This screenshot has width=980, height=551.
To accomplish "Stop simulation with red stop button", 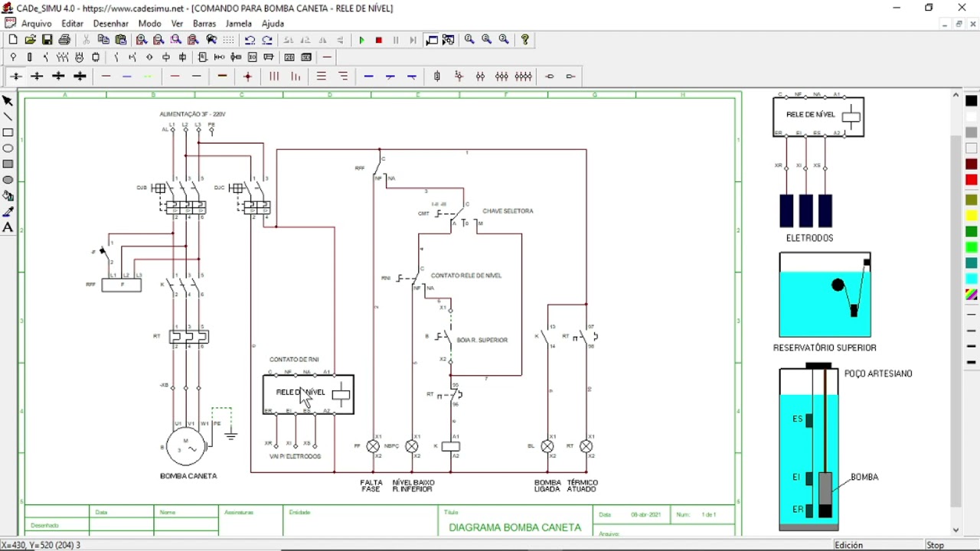I will tap(379, 40).
